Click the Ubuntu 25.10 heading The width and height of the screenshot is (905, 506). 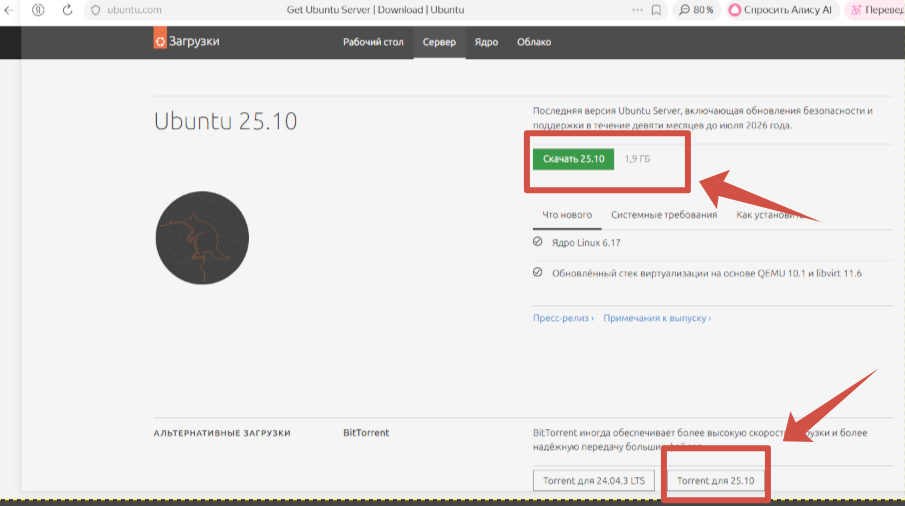225,121
